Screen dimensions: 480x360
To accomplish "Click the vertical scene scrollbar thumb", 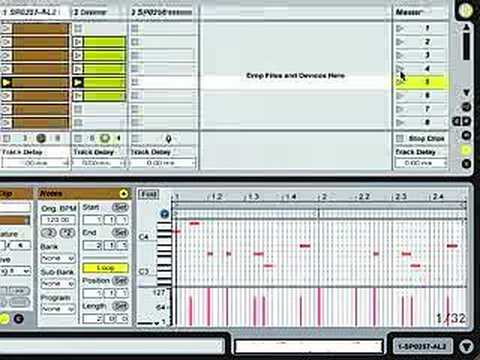I will click(467, 47).
